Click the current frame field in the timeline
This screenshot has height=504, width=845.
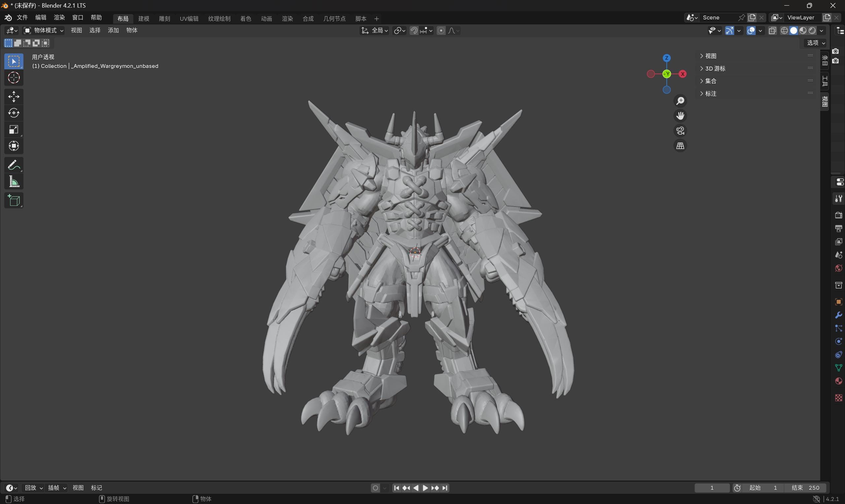pos(712,488)
